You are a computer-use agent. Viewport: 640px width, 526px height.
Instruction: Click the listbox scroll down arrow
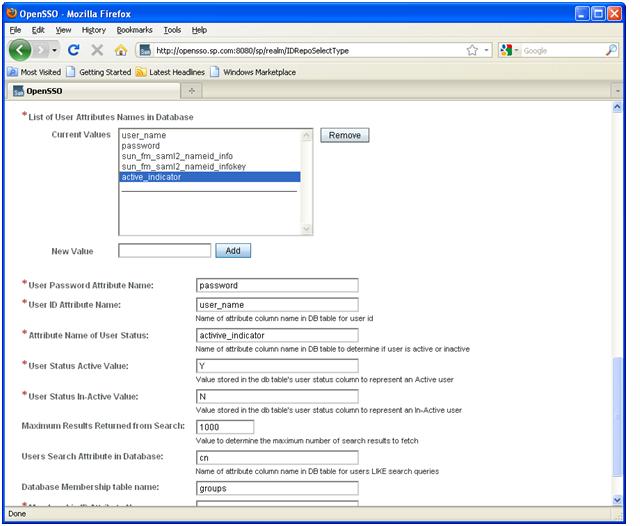pos(307,229)
